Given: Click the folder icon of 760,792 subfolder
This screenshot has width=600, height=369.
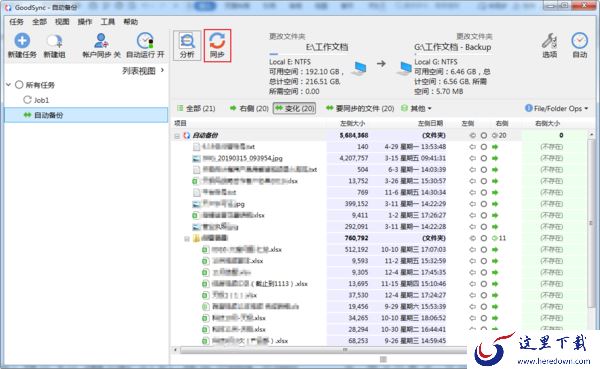Looking at the screenshot, I should (196, 238).
